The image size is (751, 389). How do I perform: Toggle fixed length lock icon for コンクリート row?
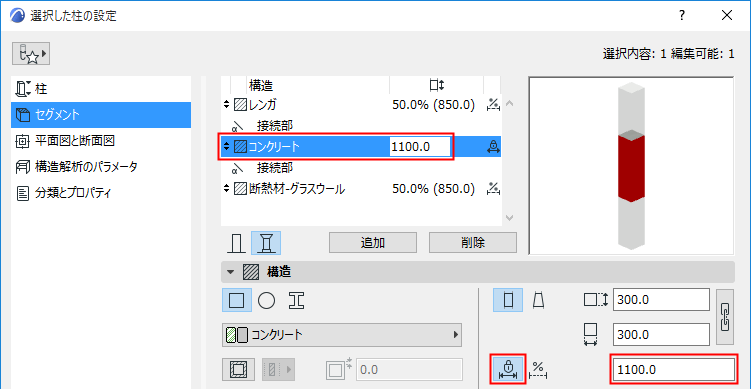pos(493,147)
